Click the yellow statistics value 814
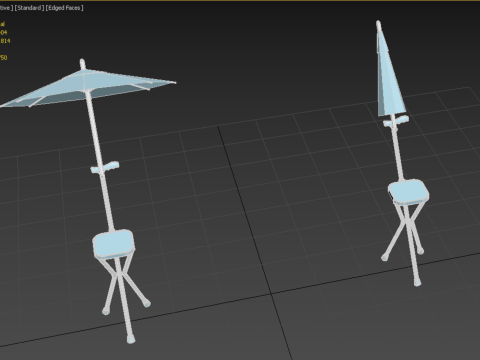Image resolution: width=480 pixels, height=360 pixels. tap(5, 41)
